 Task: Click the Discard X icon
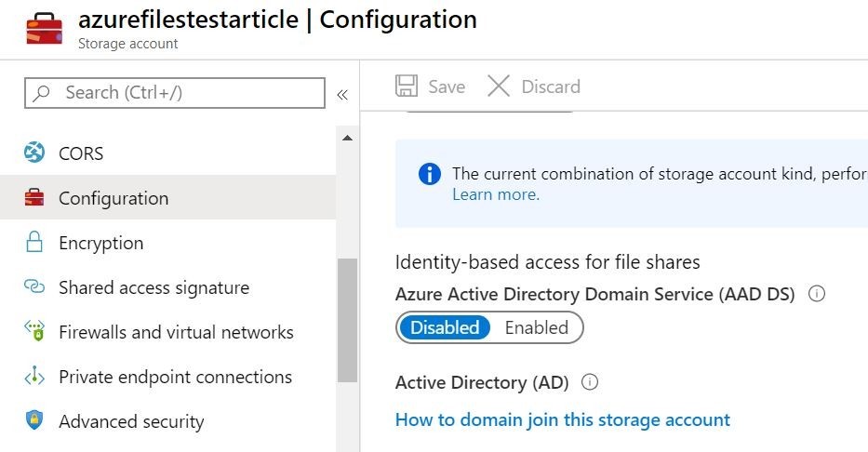click(x=499, y=86)
